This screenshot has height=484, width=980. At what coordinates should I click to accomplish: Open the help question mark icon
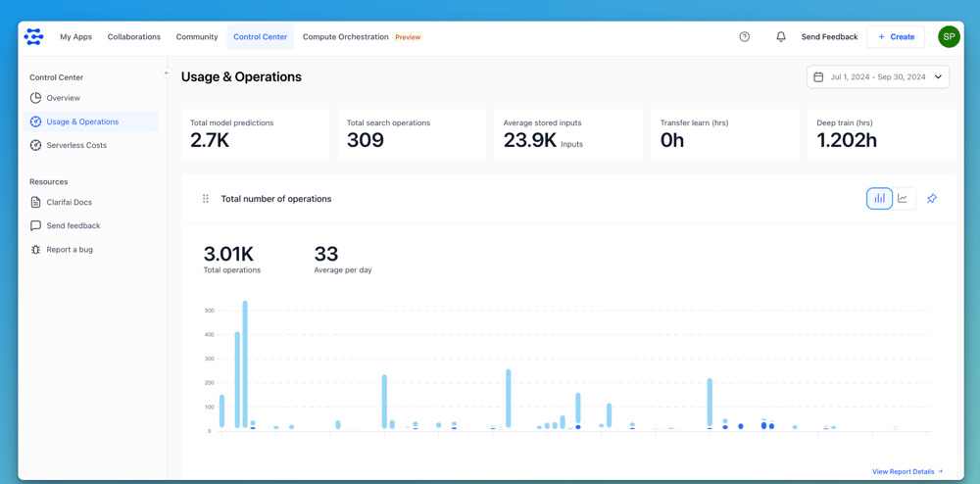point(745,37)
